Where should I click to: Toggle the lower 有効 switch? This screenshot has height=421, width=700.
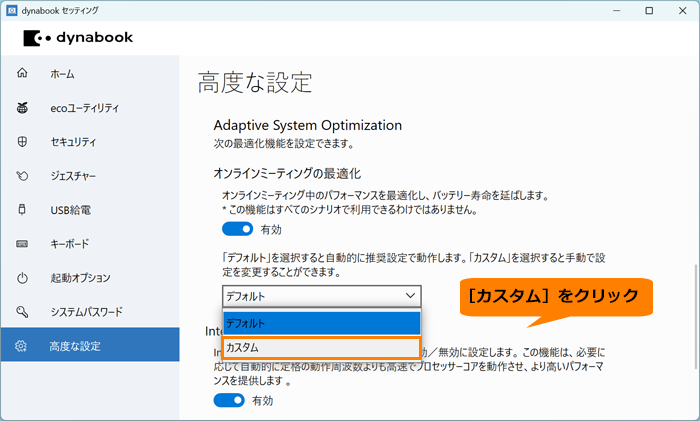[x=229, y=400]
